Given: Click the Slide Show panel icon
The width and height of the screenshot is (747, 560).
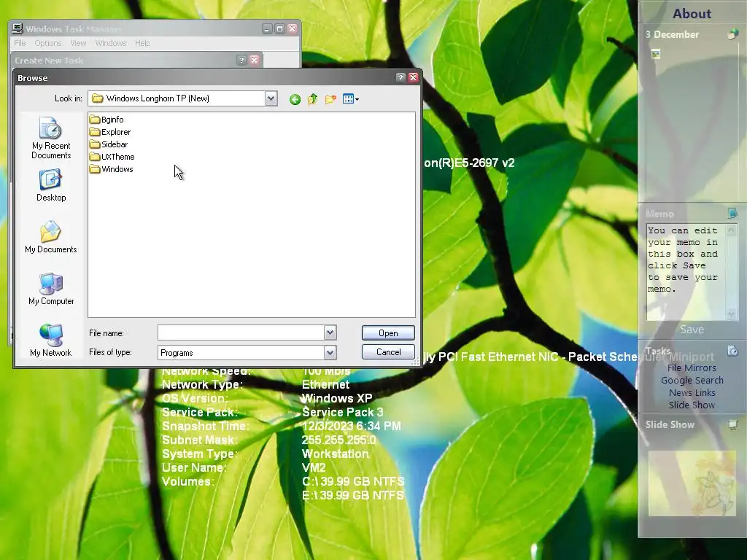Looking at the screenshot, I should pyautogui.click(x=732, y=424).
